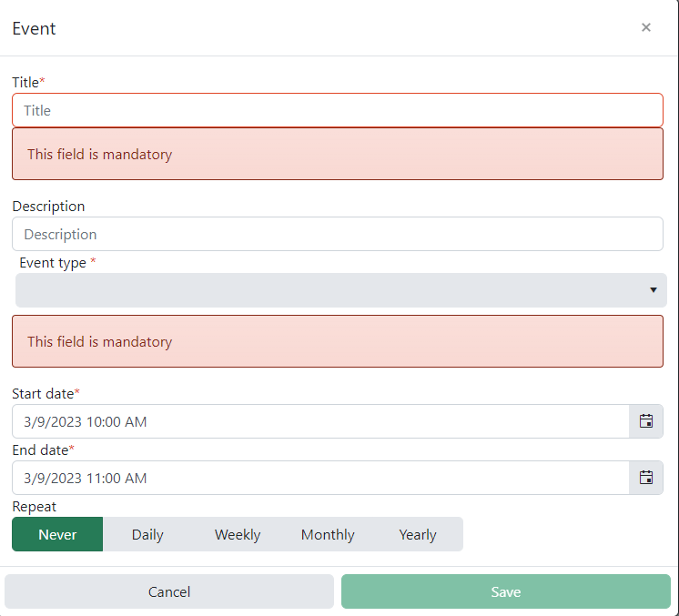Image resolution: width=679 pixels, height=616 pixels.
Task: Open the End date calendar picker
Action: 645,478
